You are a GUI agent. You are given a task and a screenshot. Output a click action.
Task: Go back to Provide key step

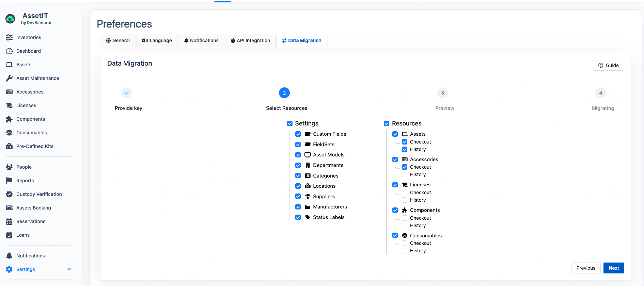[126, 93]
